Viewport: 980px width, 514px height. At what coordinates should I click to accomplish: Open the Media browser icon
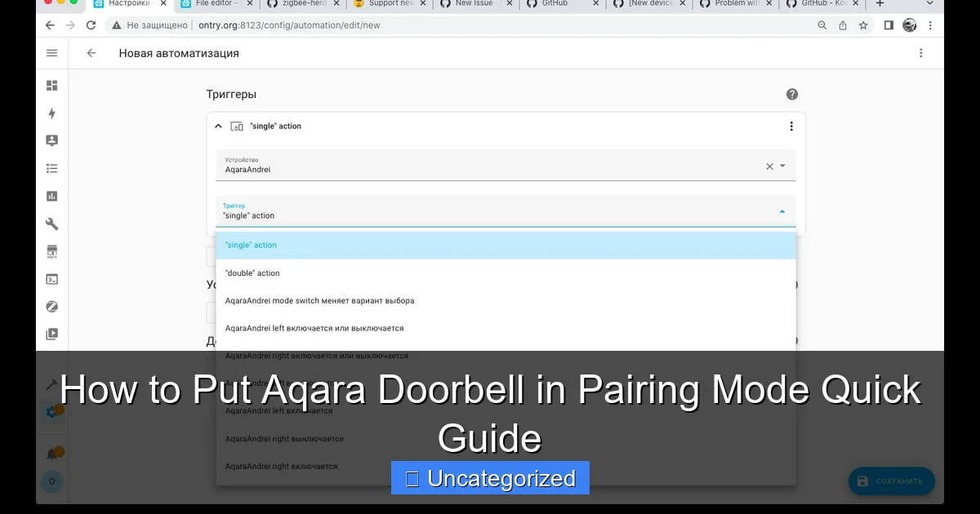(x=51, y=334)
